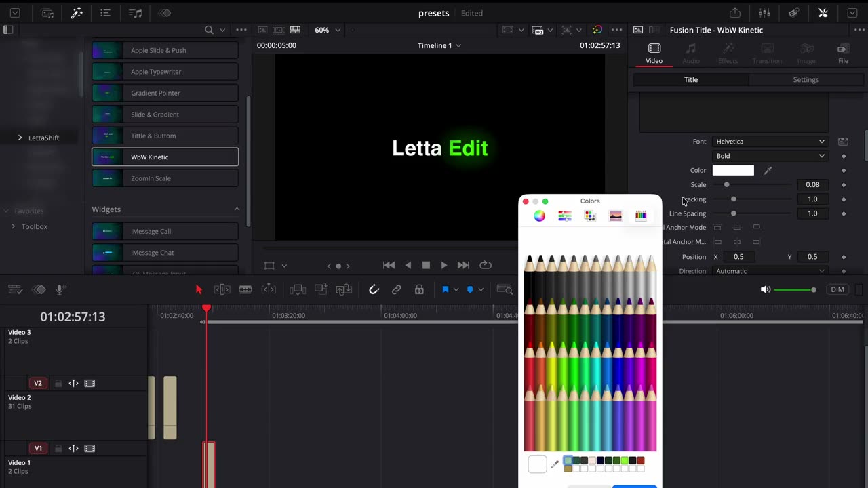Viewport: 868px width, 488px height.
Task: Select the red arrow Selection Mode tool
Action: click(199, 289)
